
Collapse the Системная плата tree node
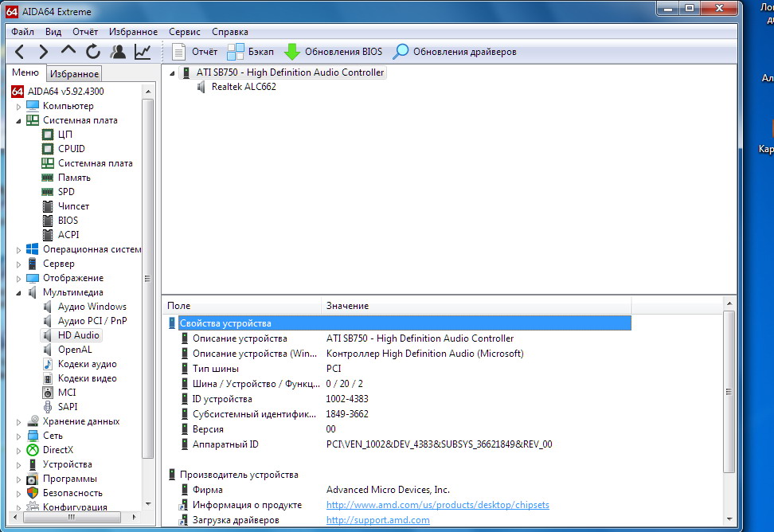[18, 120]
